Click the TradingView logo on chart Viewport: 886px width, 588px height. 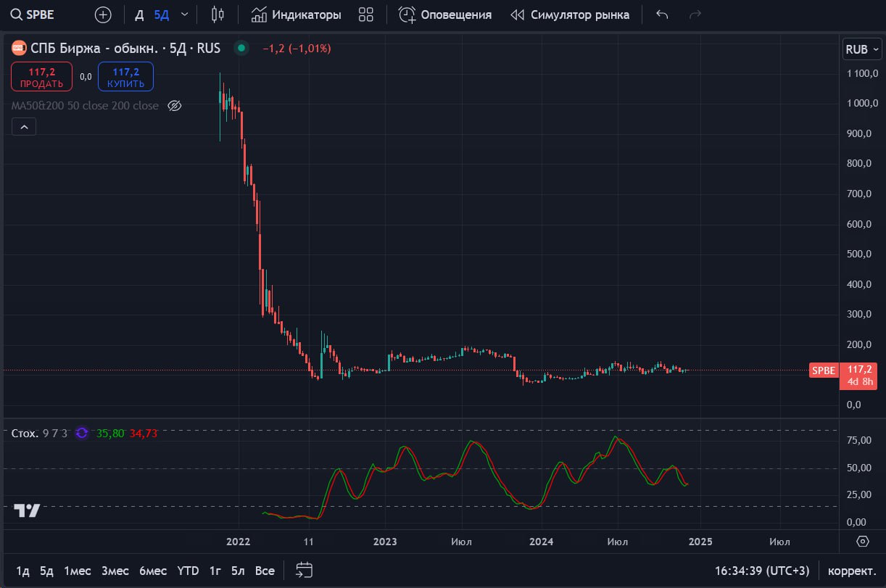tap(28, 510)
